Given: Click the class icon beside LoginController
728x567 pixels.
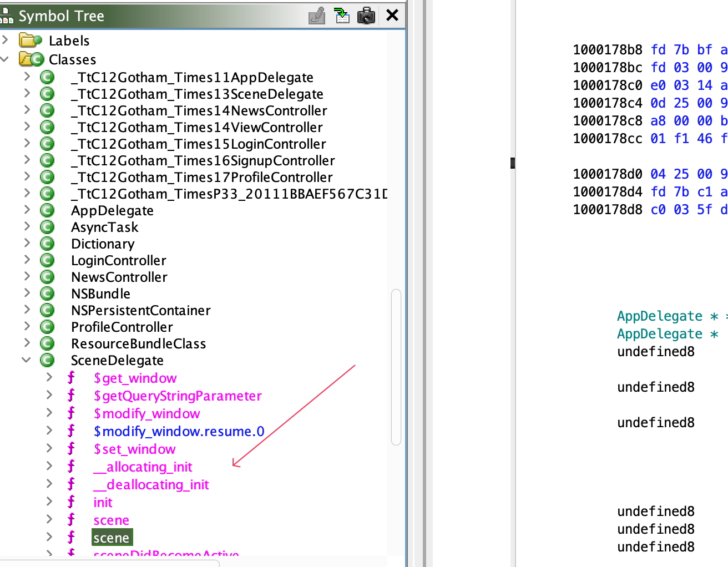Looking at the screenshot, I should [47, 260].
